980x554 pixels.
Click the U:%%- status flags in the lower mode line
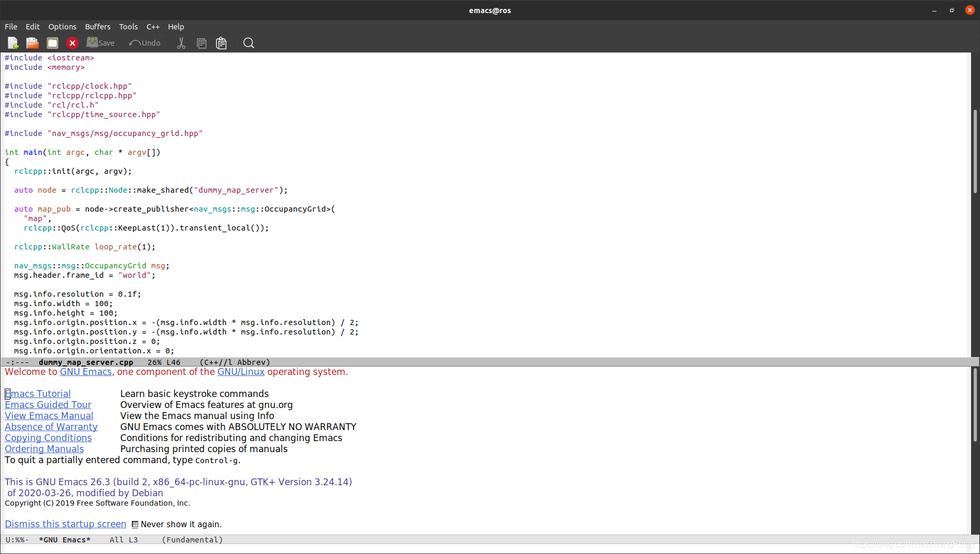coord(17,540)
